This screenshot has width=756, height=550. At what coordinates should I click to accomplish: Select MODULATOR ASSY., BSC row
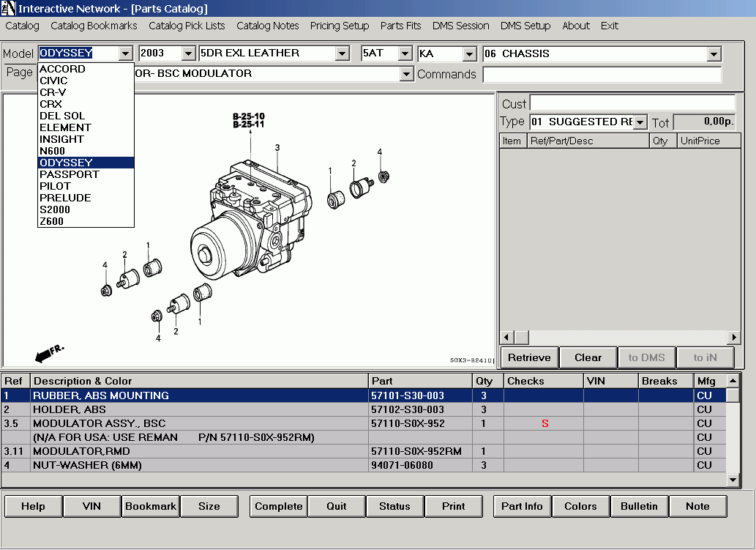(x=364, y=423)
